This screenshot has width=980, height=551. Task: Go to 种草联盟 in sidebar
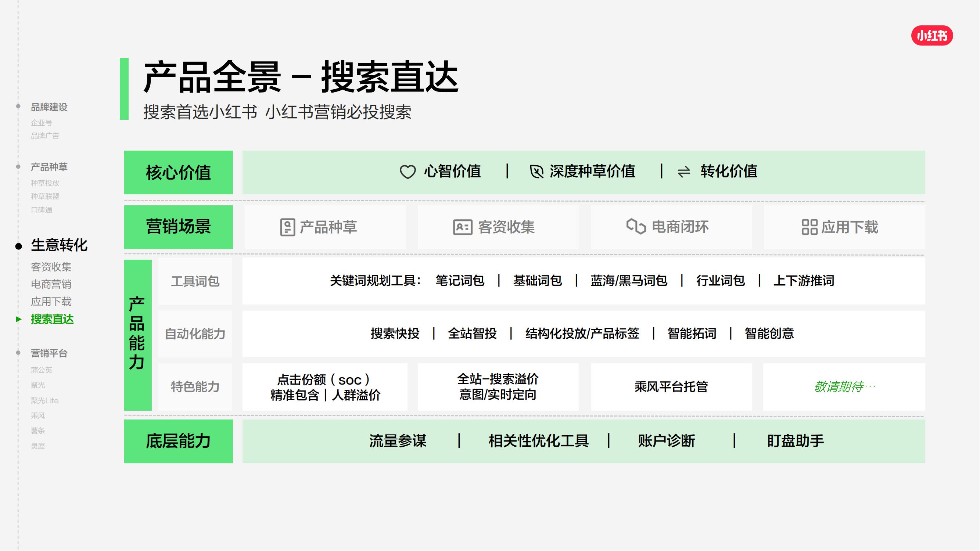click(45, 196)
